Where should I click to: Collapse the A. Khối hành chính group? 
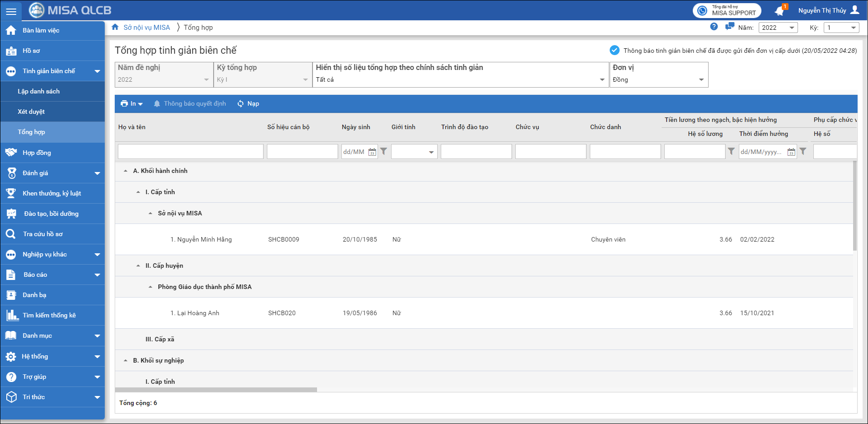(126, 171)
